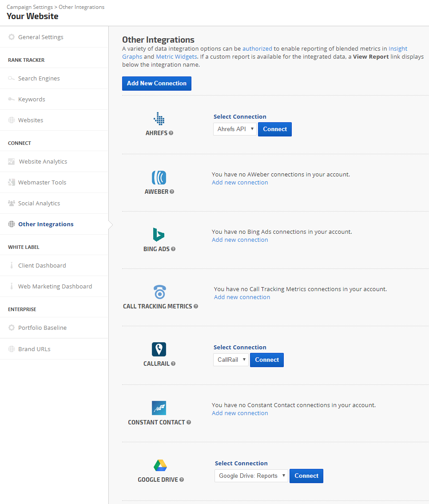This screenshot has width=429, height=504.
Task: Expand the Ahrefs API connection dropdown
Action: 235,129
